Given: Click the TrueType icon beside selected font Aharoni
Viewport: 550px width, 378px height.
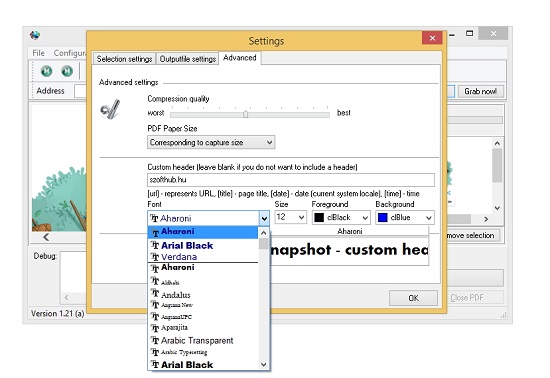Looking at the screenshot, I should 154,218.
